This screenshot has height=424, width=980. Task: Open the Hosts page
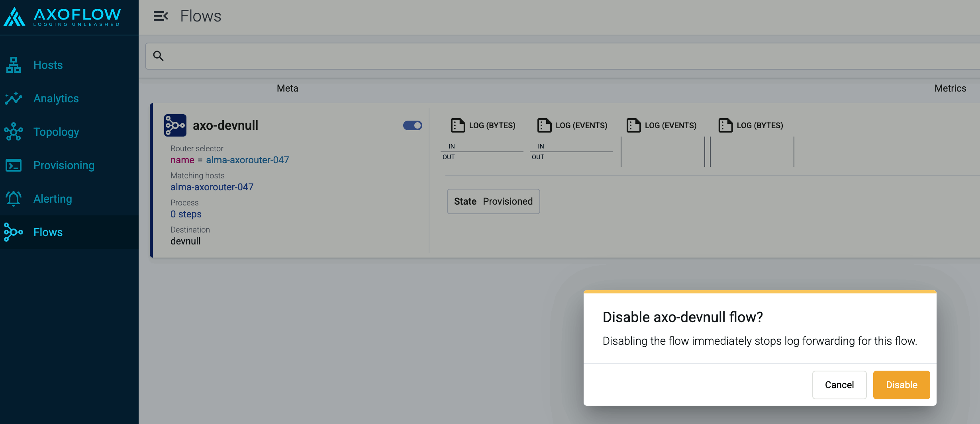coord(48,65)
